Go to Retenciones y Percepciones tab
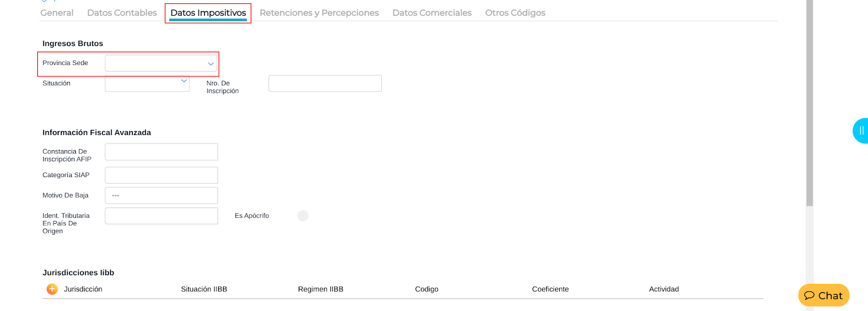Image resolution: width=868 pixels, height=311 pixels. tap(319, 12)
